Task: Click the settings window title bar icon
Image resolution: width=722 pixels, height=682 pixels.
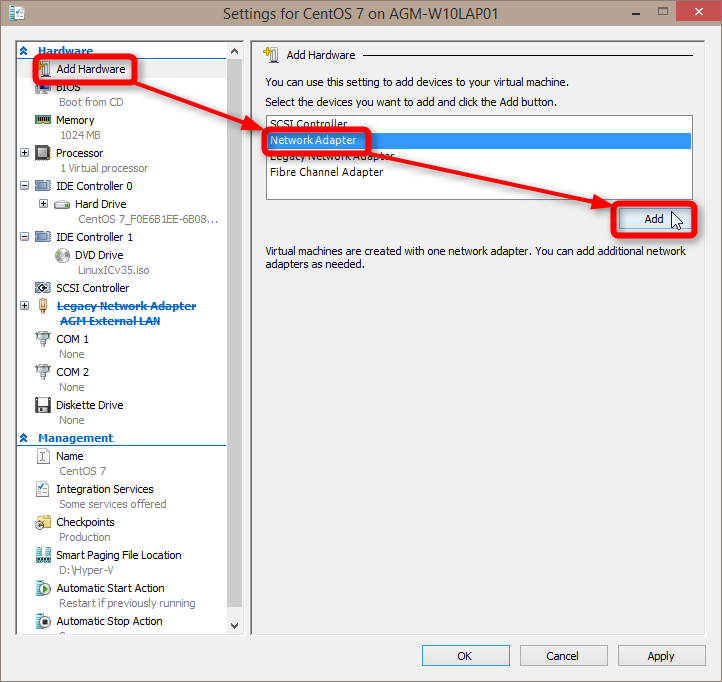Action: click(x=17, y=13)
